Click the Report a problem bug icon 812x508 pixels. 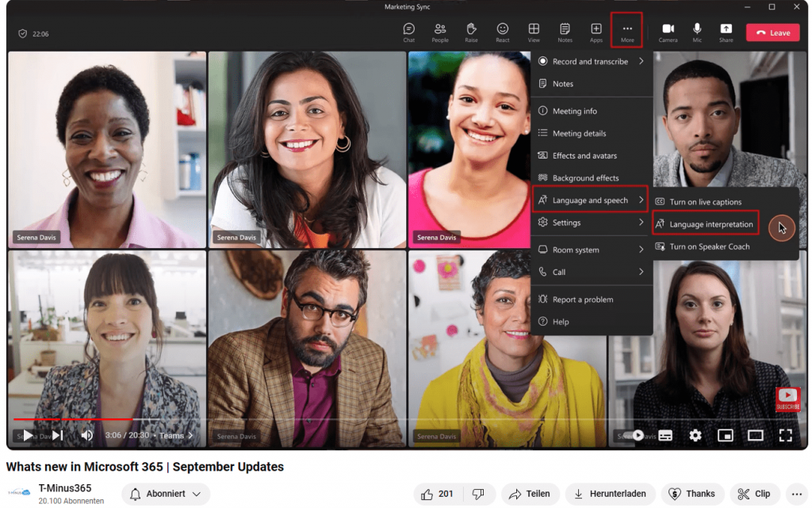[542, 299]
